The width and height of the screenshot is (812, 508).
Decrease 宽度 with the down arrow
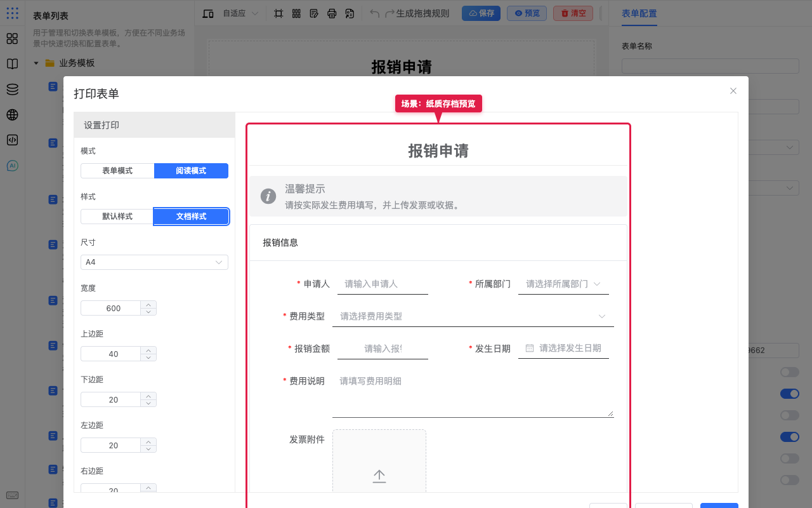[x=148, y=312]
